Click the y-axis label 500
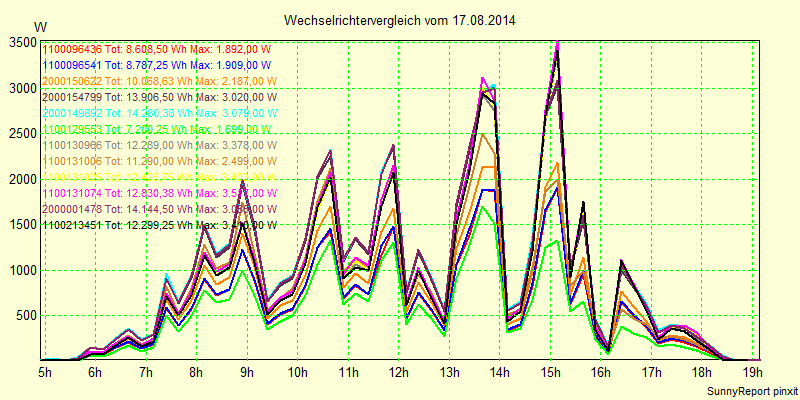The image size is (800, 400). pyautogui.click(x=27, y=316)
